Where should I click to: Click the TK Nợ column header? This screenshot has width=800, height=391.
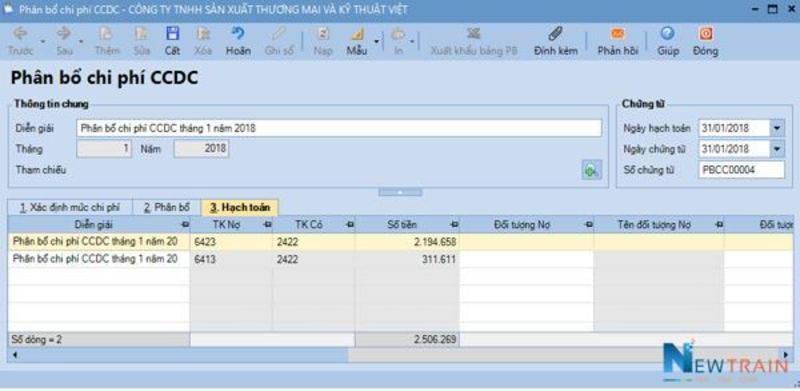tap(231, 225)
